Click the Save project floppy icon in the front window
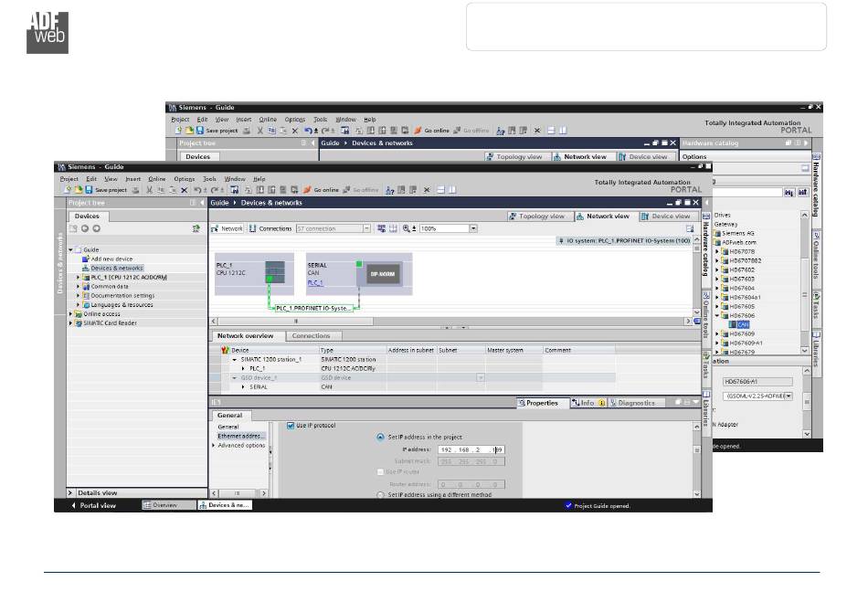The image size is (868, 602). click(x=89, y=190)
